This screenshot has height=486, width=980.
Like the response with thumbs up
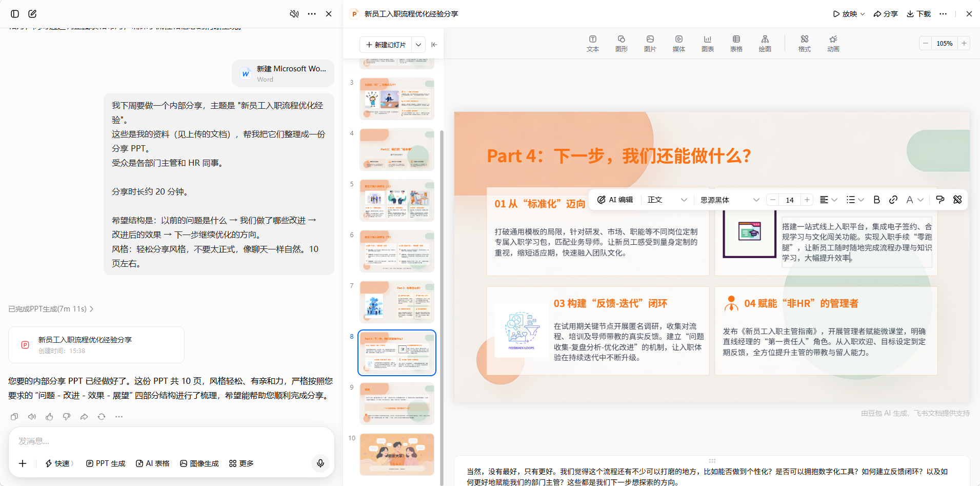49,417
